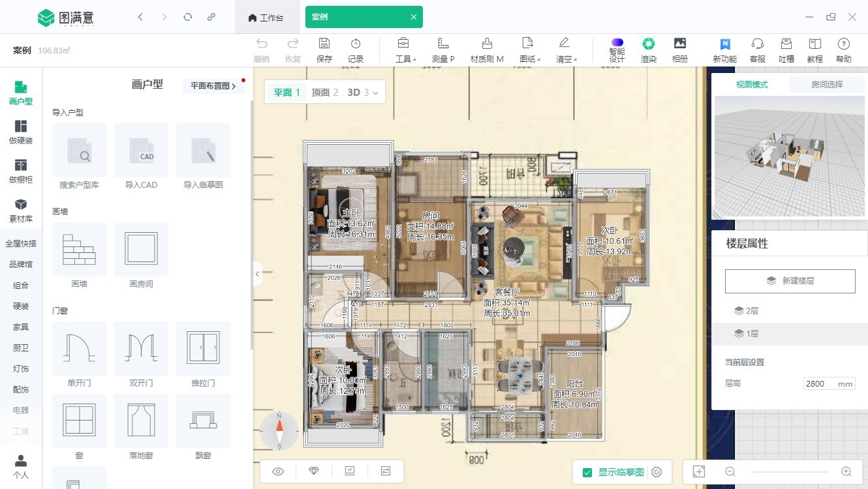This screenshot has width=868, height=489.
Task: Open 智能设计 smart design
Action: coord(617,44)
